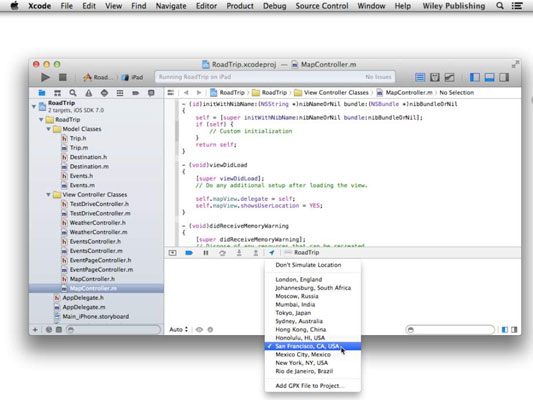
Task: Click the related files icon in jump bar
Action: tap(171, 92)
